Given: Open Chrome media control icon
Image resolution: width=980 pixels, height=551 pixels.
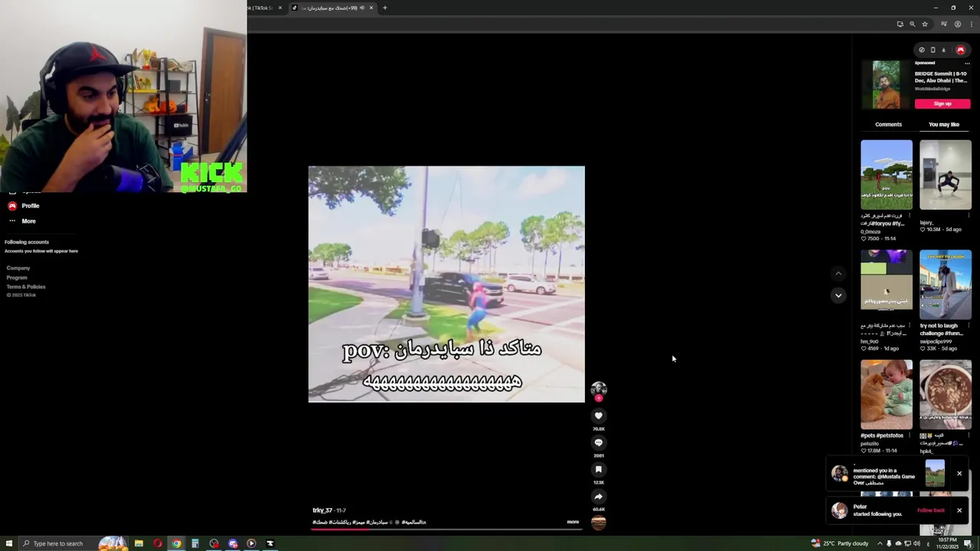Looking at the screenshot, I should (x=944, y=24).
